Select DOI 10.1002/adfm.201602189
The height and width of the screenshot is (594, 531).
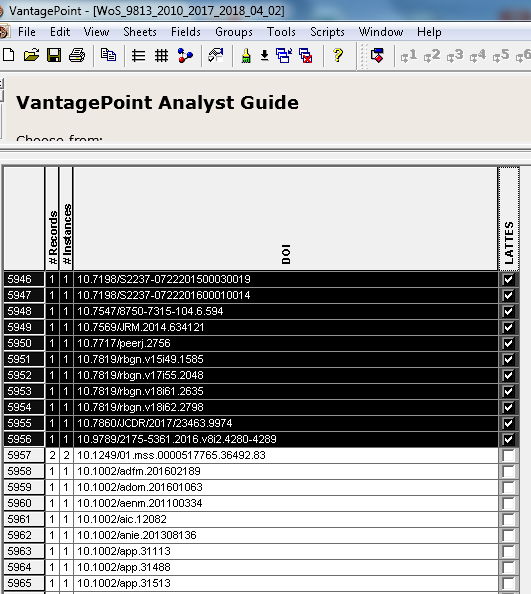[286, 471]
